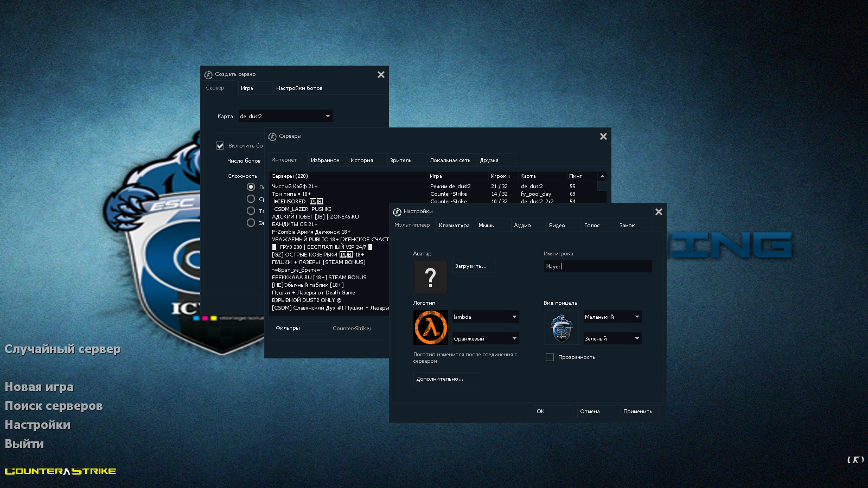Switch to the Клавиатура tab
This screenshot has height=488, width=868.
[454, 226]
